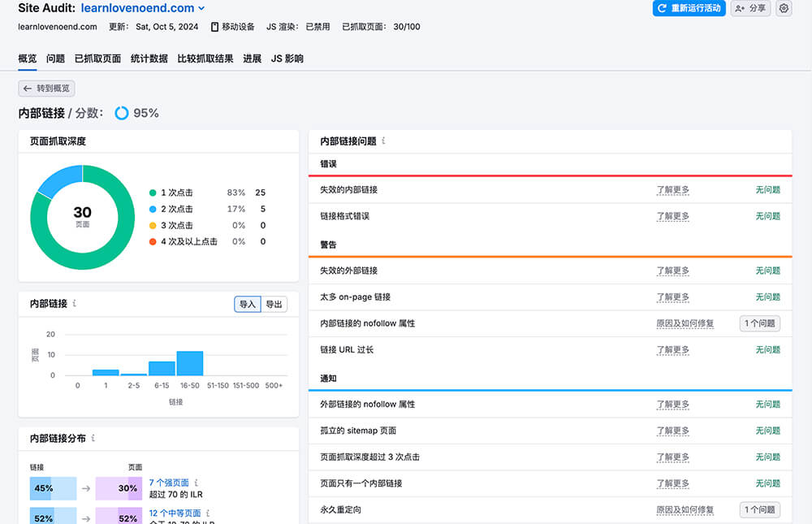
Task: Click the 30 页面 donut center label
Action: pos(82,217)
